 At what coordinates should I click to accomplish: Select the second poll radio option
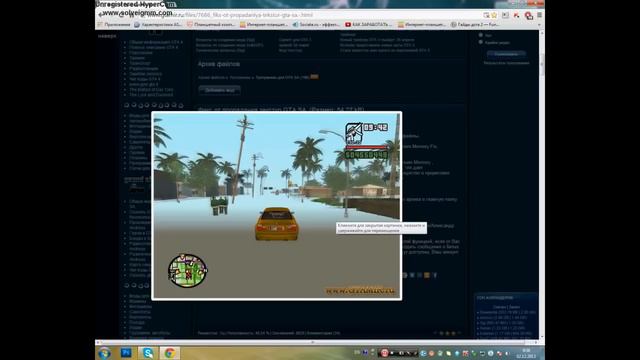coord(481,42)
